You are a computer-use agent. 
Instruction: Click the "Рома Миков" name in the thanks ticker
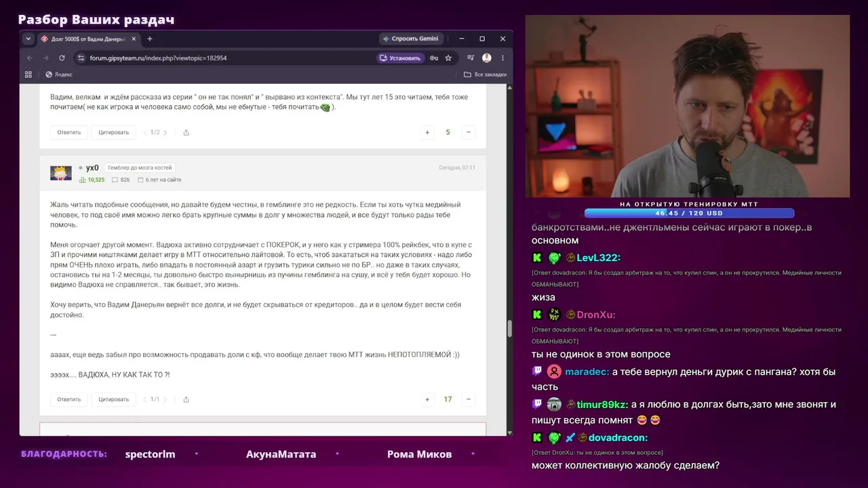point(419,454)
